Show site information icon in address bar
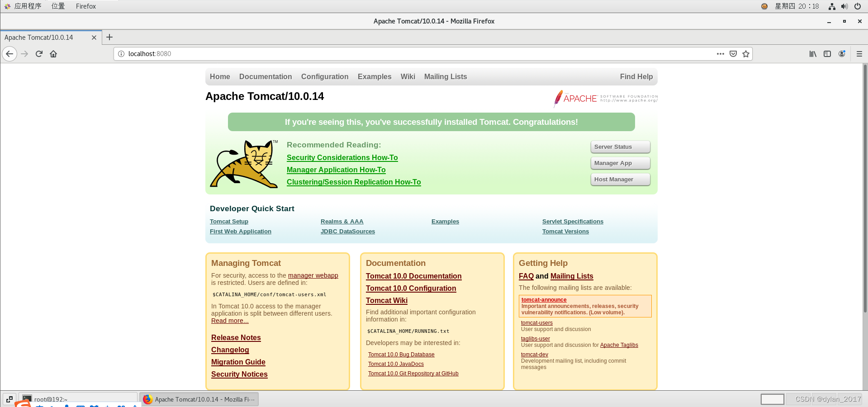Image resolution: width=868 pixels, height=407 pixels. coord(121,54)
